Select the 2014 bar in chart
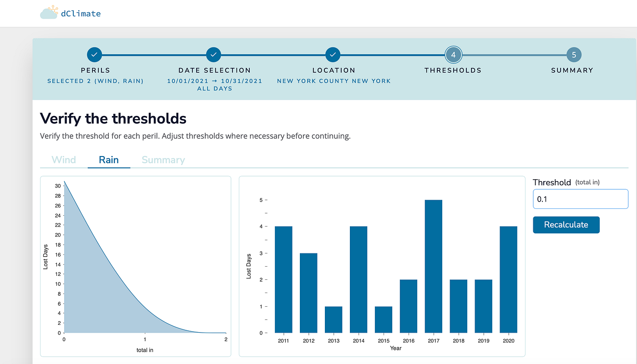The height and width of the screenshot is (364, 637). 359,279
